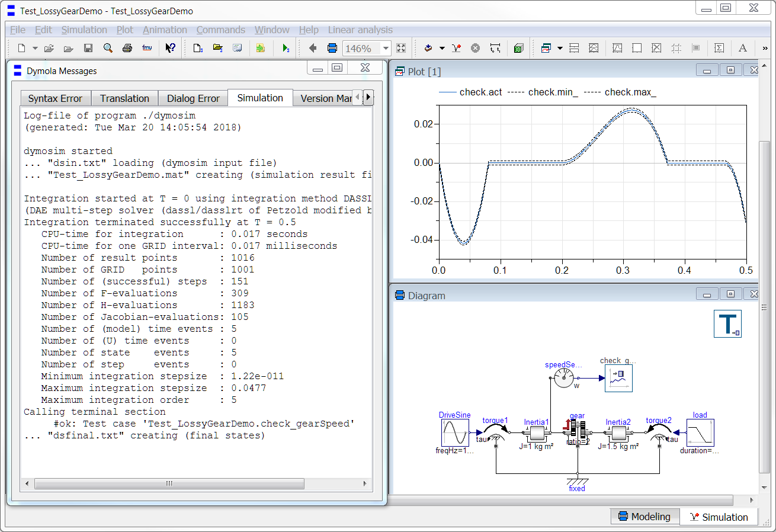Expand the New file dropdown arrow
This screenshot has height=532, width=776.
[35, 49]
